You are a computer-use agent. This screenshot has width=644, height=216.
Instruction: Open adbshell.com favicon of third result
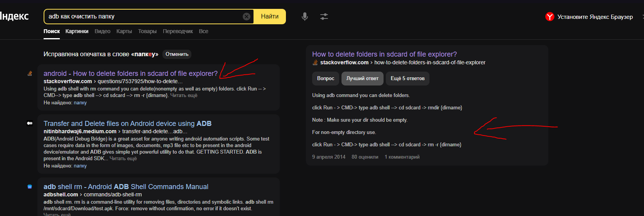[30, 187]
